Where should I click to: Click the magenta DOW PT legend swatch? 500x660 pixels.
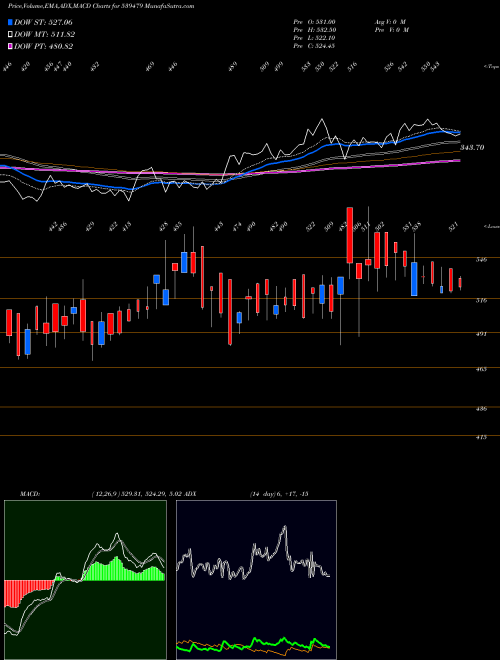click(10, 46)
